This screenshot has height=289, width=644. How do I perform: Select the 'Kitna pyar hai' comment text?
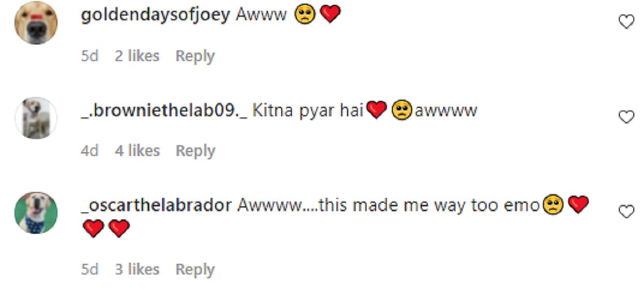pos(308,111)
